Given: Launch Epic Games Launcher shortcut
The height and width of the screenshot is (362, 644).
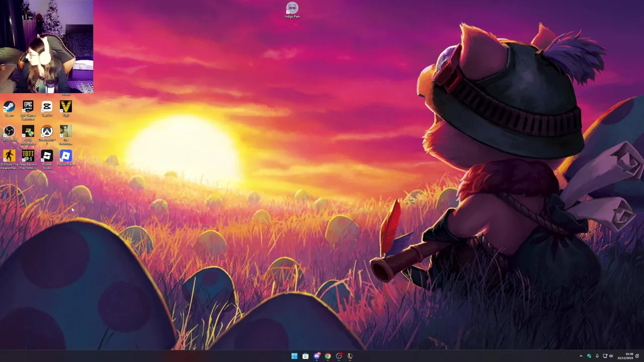Looking at the screenshot, I should pos(28,110).
